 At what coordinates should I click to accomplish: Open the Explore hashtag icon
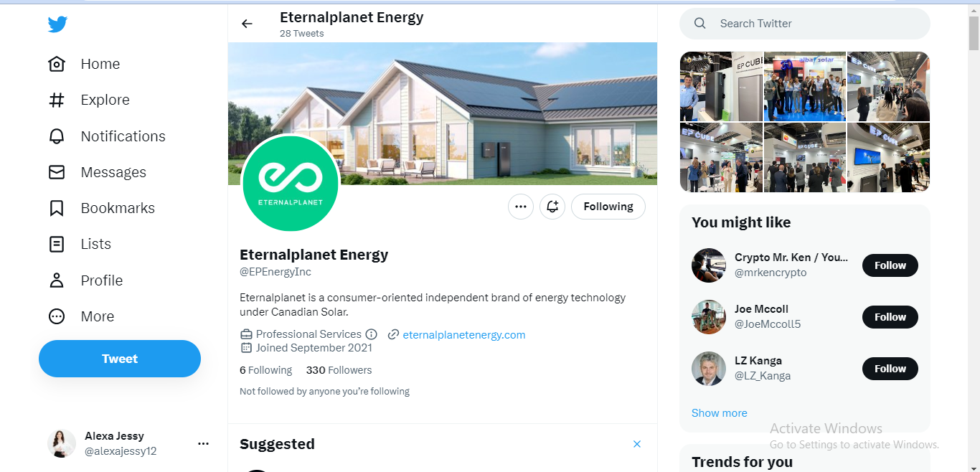[57, 100]
